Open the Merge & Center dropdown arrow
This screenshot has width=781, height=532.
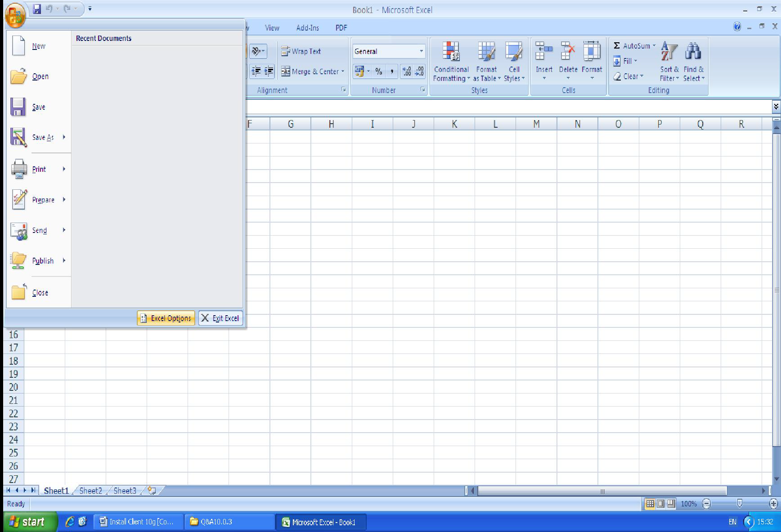[343, 72]
